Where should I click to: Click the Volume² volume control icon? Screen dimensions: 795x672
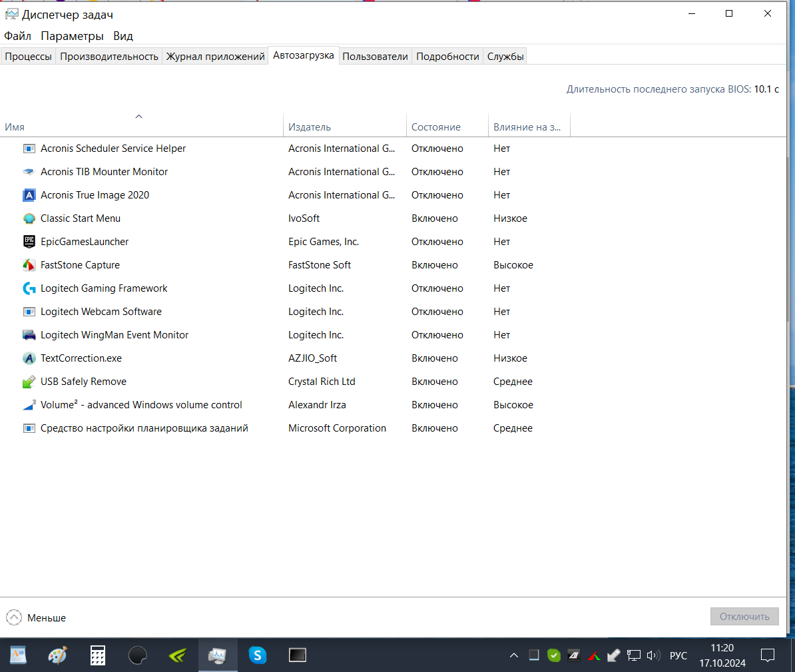point(29,405)
